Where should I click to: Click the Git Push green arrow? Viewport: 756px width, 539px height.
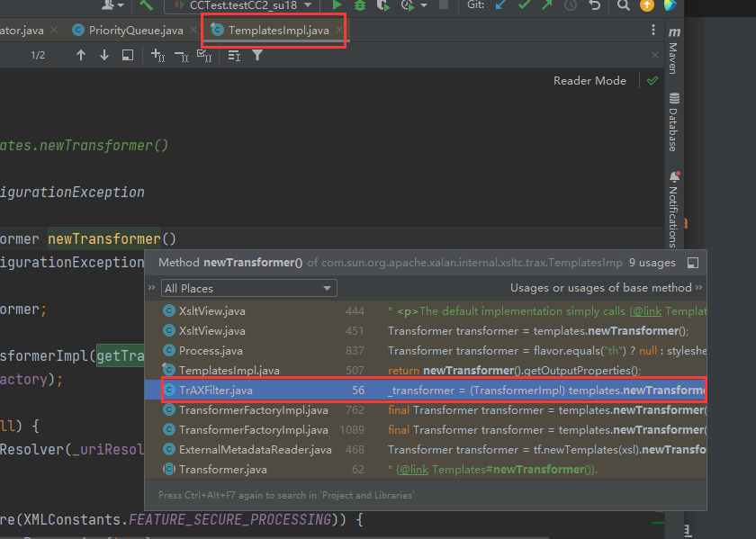(x=547, y=5)
